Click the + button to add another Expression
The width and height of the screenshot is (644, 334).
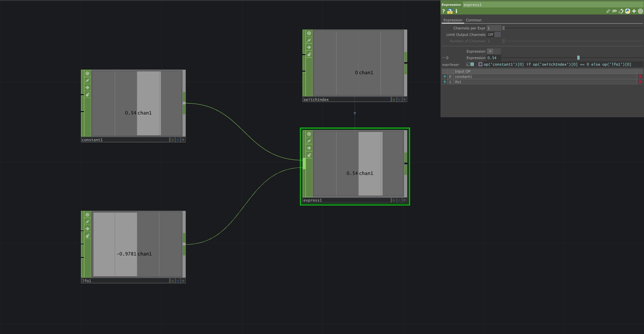click(490, 51)
